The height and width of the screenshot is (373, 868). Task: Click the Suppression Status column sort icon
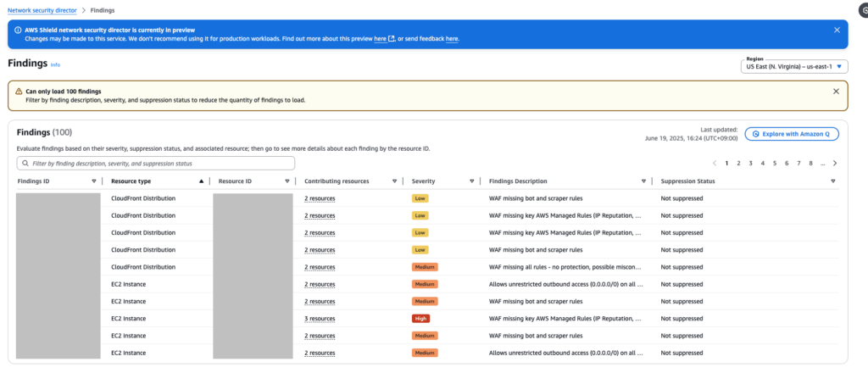point(832,181)
